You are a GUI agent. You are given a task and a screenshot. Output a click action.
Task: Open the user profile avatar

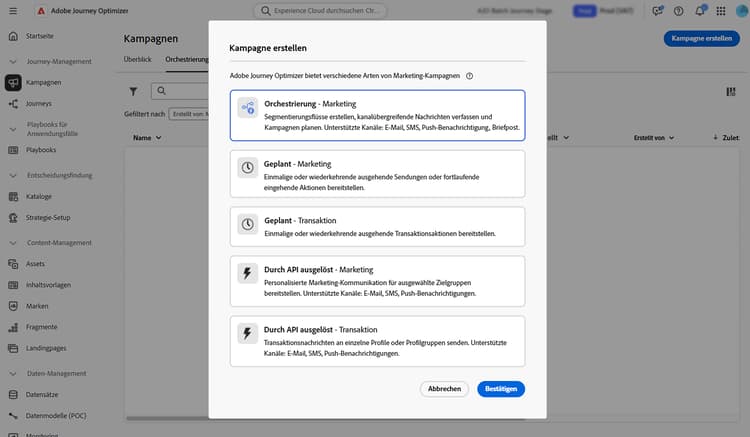pyautogui.click(x=742, y=11)
